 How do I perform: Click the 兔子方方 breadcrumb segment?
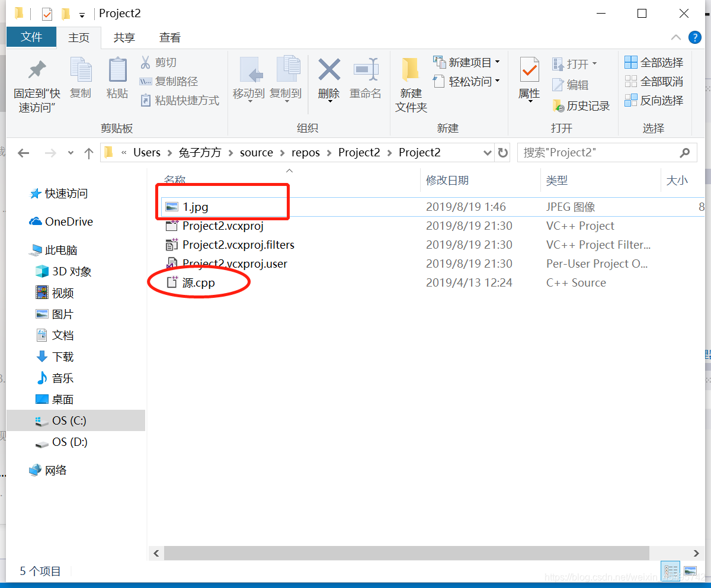pos(200,153)
